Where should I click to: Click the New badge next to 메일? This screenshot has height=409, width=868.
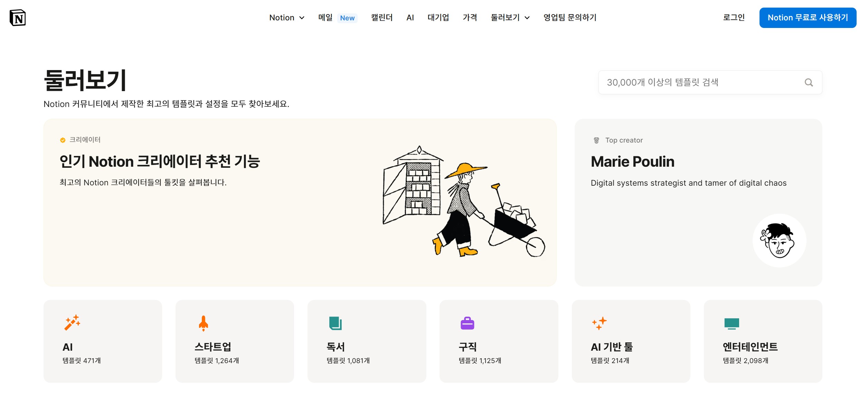click(x=347, y=18)
